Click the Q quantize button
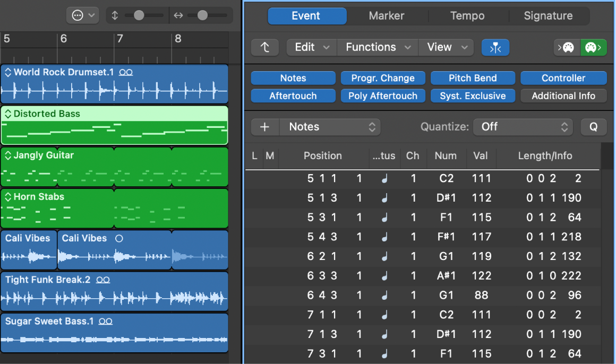This screenshot has height=364, width=616. [594, 127]
